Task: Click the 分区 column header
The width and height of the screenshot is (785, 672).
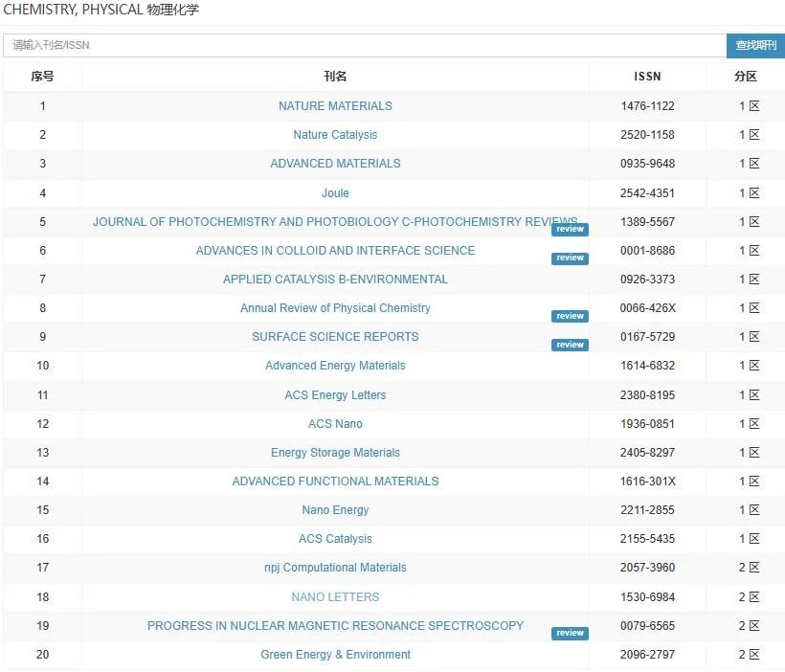Action: coord(746,77)
